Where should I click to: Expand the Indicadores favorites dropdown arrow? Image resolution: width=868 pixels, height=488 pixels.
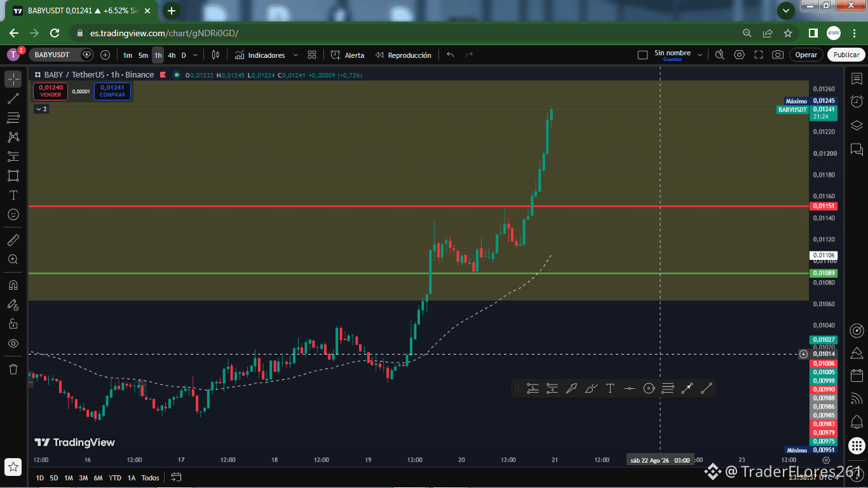click(x=295, y=55)
